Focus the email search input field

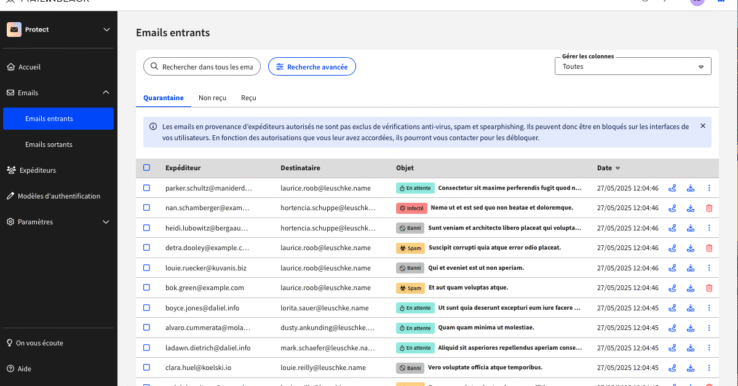pos(202,67)
